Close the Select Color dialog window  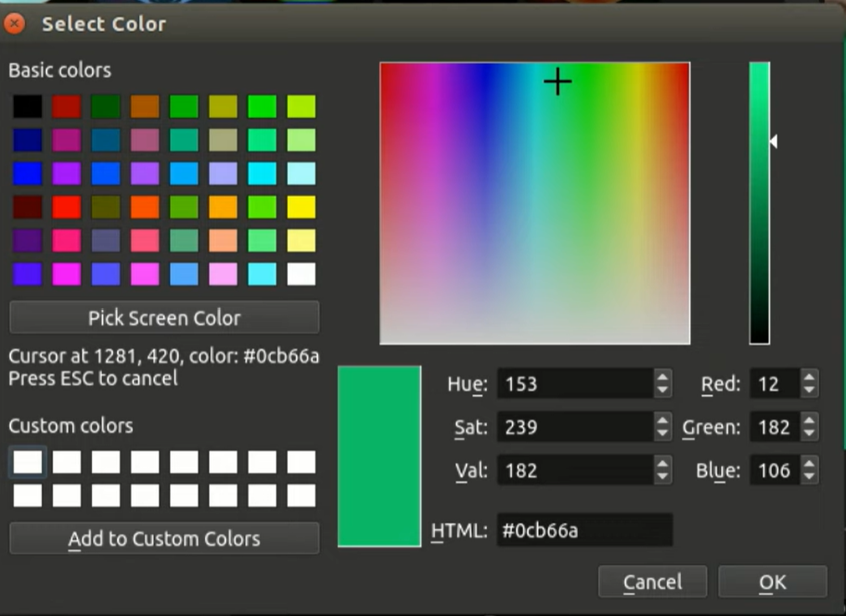point(15,23)
